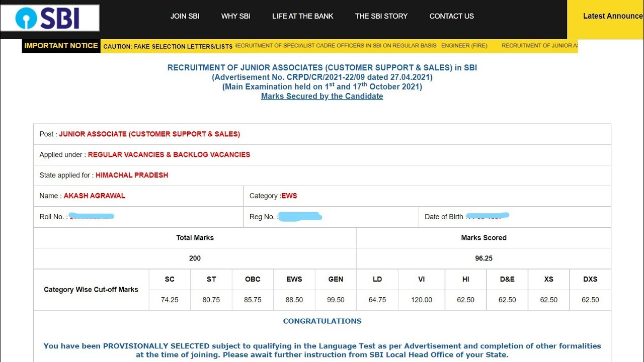The height and width of the screenshot is (362, 644).
Task: Go to LIFE AT THE BANK
Action: click(303, 16)
